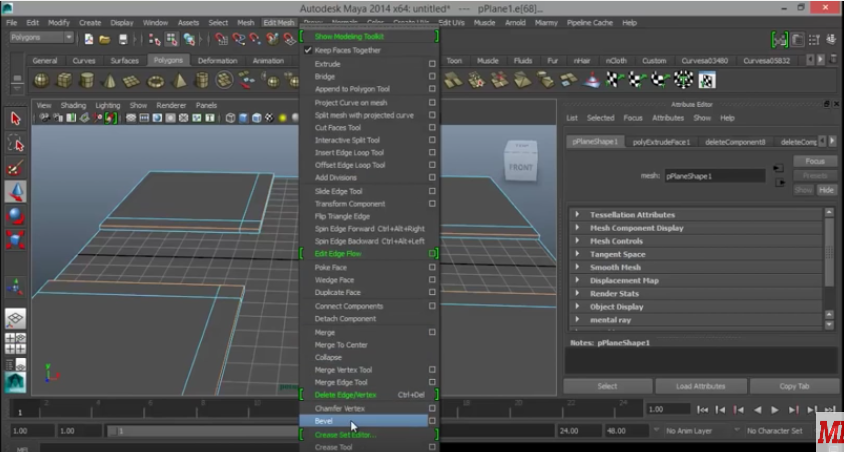Enable Snap to Points magnet icon
This screenshot has width=844, height=452.
[x=255, y=38]
